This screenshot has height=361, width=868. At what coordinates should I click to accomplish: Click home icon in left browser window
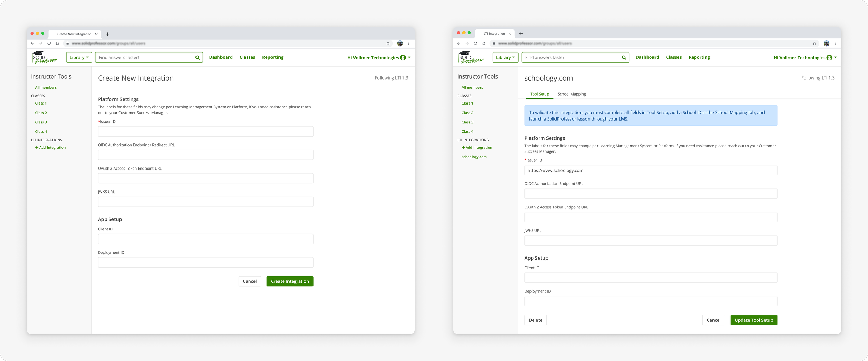(57, 43)
